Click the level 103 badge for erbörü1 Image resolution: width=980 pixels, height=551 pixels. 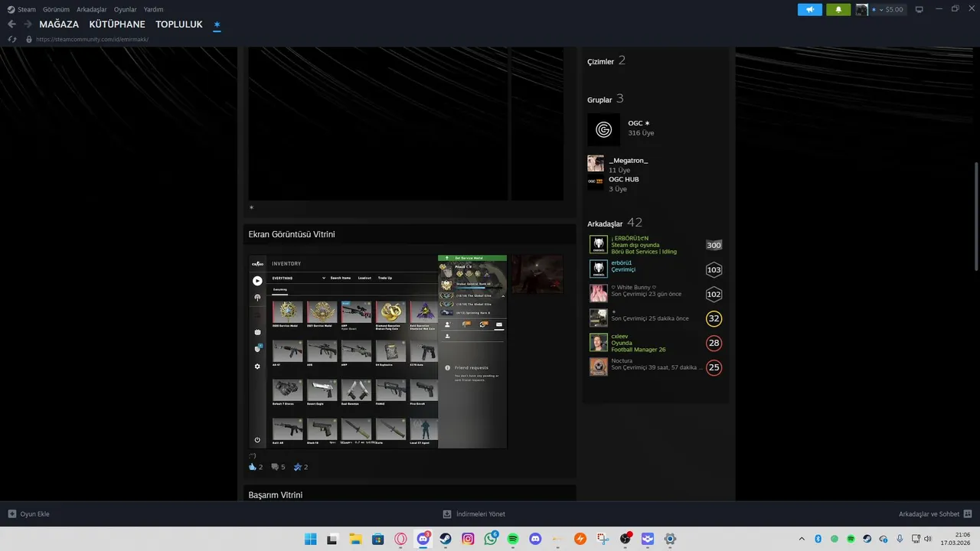point(714,269)
